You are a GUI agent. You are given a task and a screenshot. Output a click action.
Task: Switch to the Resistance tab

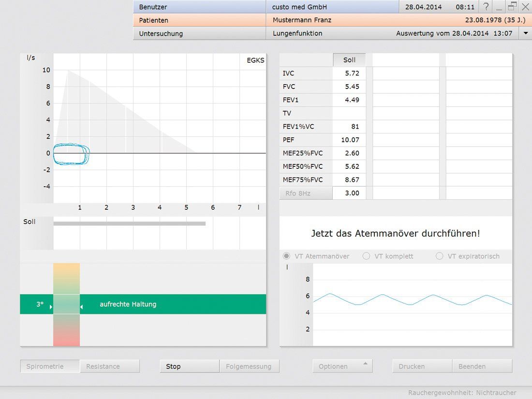pyautogui.click(x=109, y=366)
